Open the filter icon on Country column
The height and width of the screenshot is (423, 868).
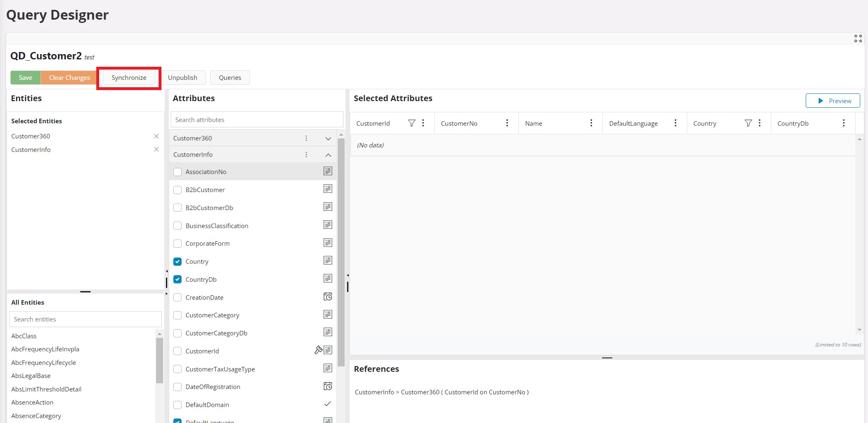(x=748, y=123)
